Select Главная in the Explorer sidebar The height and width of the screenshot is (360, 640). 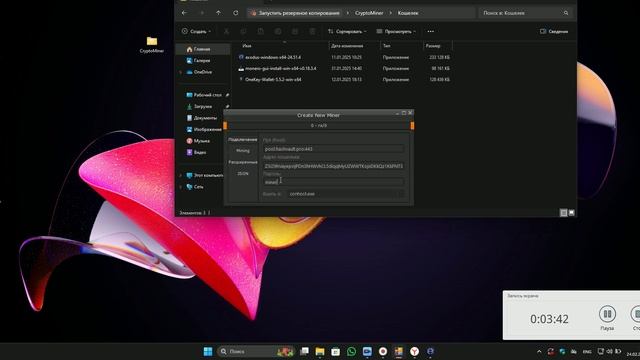pos(203,49)
